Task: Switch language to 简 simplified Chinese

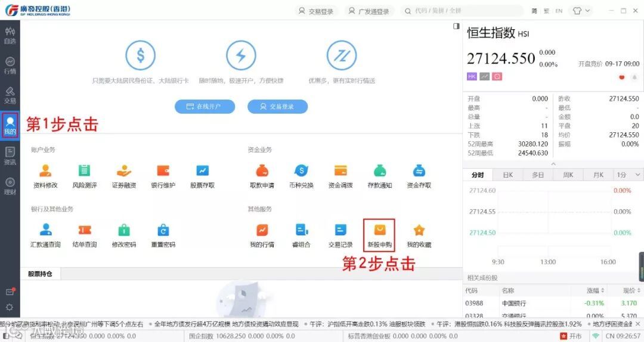Action: [x=534, y=11]
